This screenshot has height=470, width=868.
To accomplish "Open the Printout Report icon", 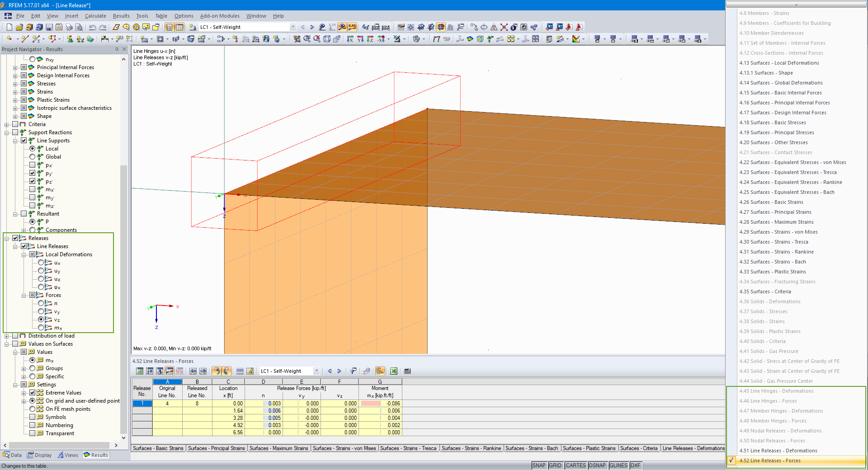I will pyautogui.click(x=59, y=27).
